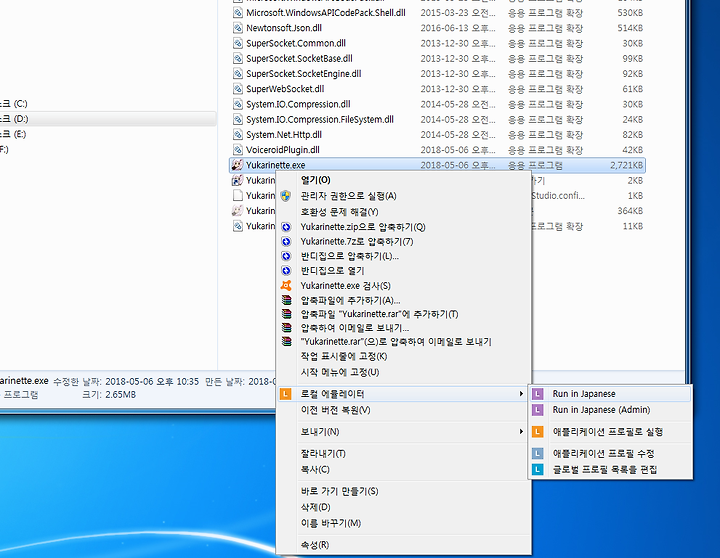Image resolution: width=720 pixels, height=558 pixels.
Task: Choose Yukarinette.zip으로 압축하기(Q)
Action: (404, 227)
